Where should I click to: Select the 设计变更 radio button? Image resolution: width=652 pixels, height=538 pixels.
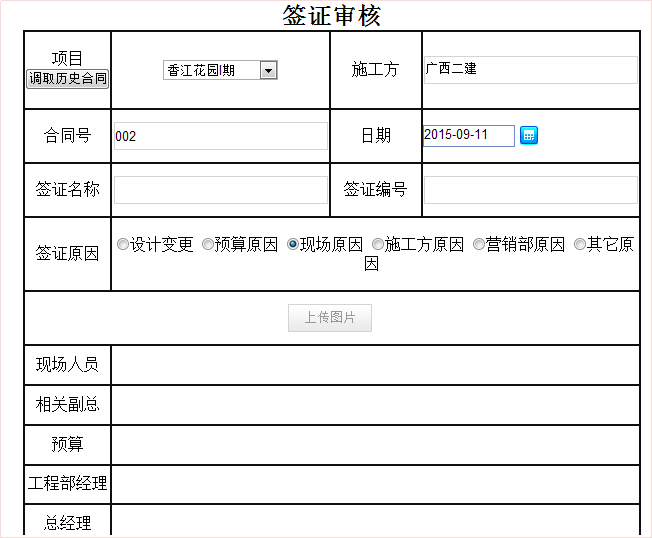tap(123, 244)
